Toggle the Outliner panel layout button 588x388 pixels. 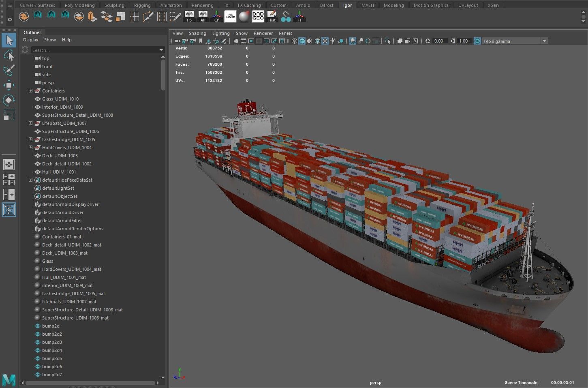click(x=9, y=210)
